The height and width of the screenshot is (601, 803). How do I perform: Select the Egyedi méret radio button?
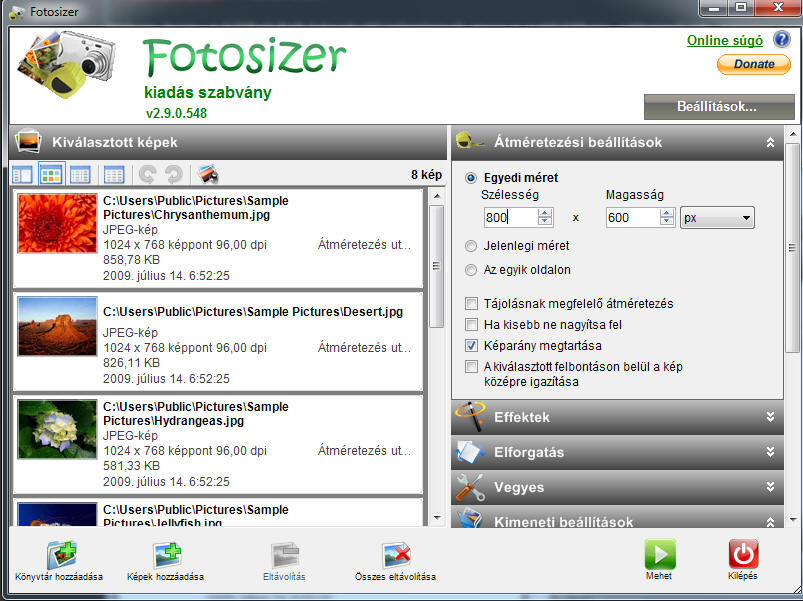pos(471,178)
